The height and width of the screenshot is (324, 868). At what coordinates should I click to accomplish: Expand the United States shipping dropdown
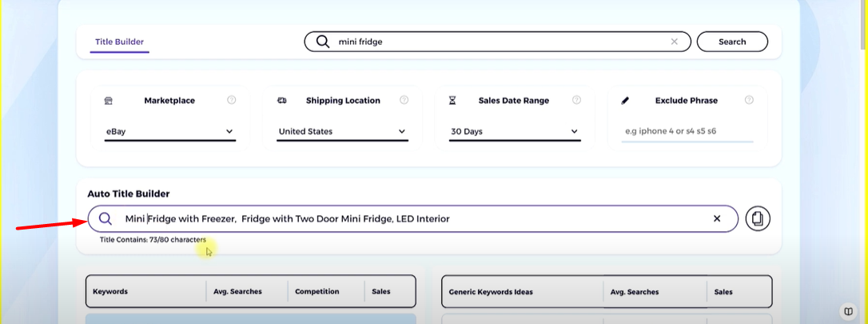(342, 131)
